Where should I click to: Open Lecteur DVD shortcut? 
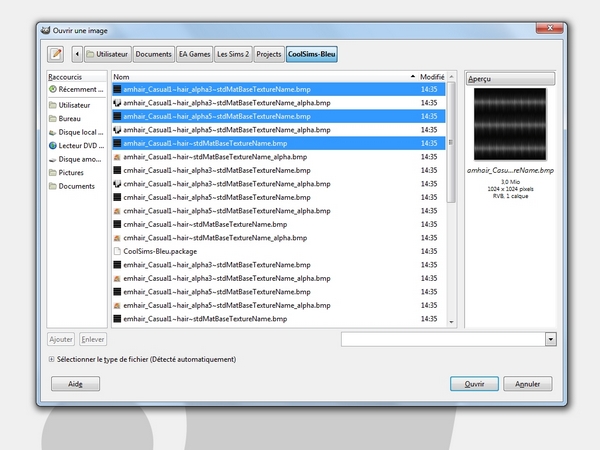[77, 145]
